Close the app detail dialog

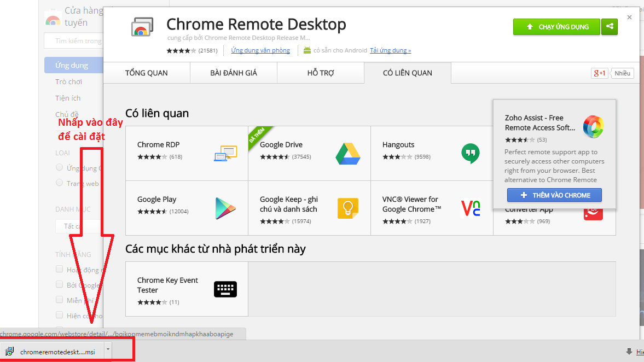[x=629, y=17]
